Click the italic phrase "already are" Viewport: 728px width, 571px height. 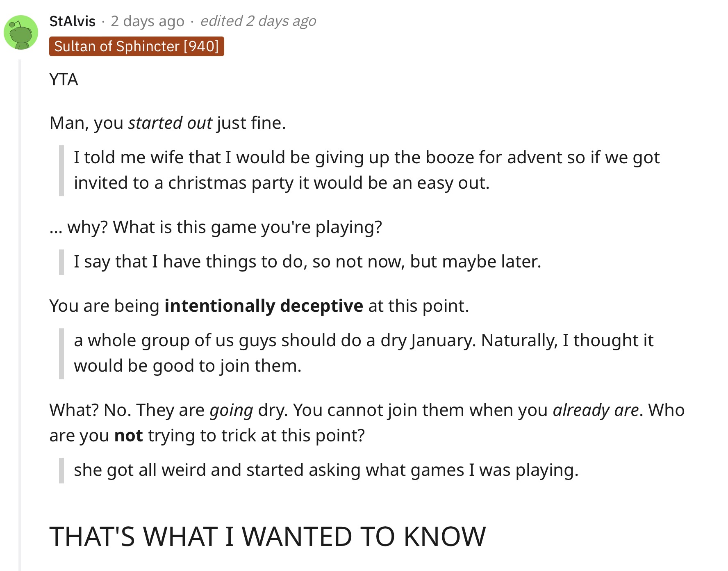point(596,410)
